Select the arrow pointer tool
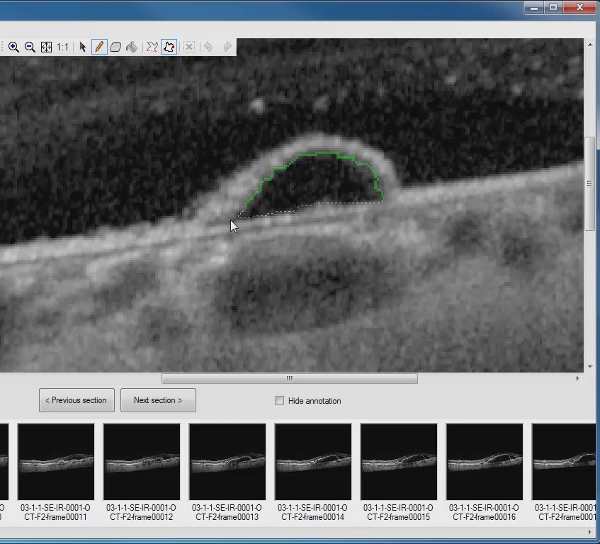Screen dimensions: 600x544 [x=82, y=47]
